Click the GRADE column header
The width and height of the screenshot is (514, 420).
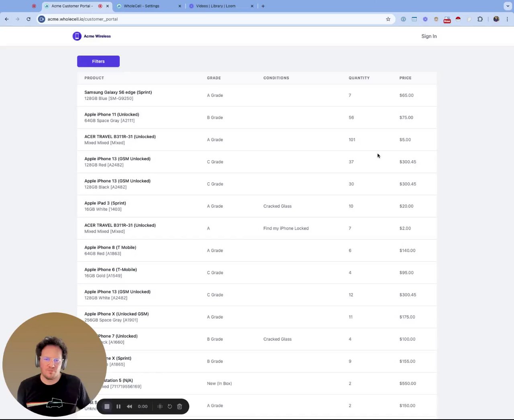[214, 78]
